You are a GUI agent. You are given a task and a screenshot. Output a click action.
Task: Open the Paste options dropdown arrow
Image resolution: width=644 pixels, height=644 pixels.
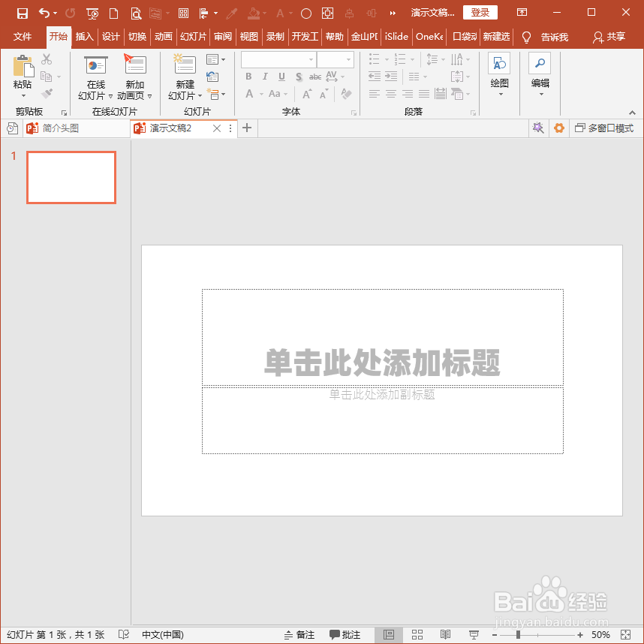click(x=23, y=95)
